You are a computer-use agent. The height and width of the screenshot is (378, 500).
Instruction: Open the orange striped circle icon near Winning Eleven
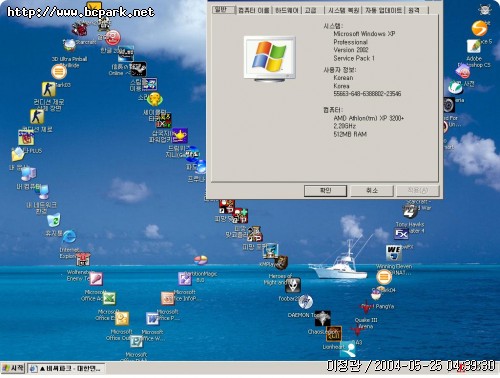384,277
